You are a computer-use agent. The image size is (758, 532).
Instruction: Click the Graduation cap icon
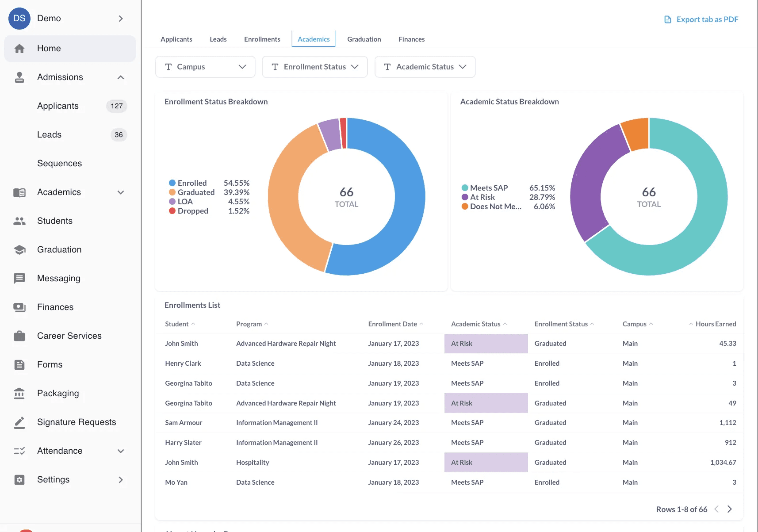click(x=19, y=250)
